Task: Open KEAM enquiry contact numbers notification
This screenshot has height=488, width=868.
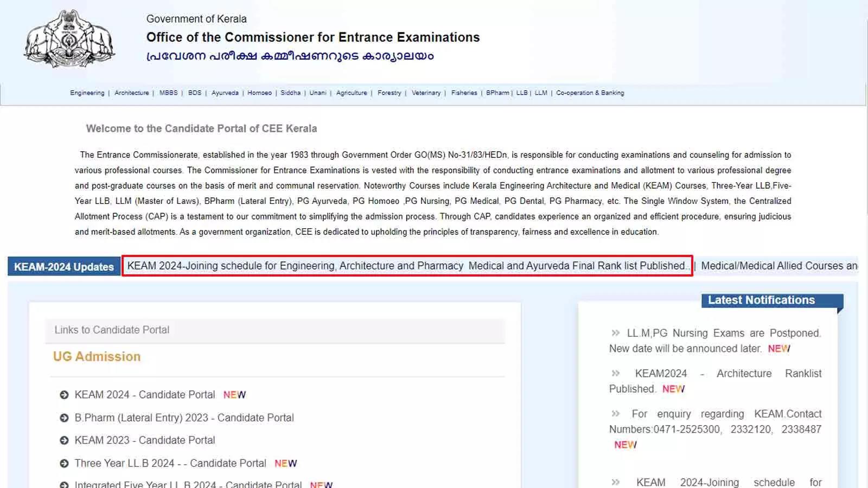Action: pyautogui.click(x=715, y=422)
